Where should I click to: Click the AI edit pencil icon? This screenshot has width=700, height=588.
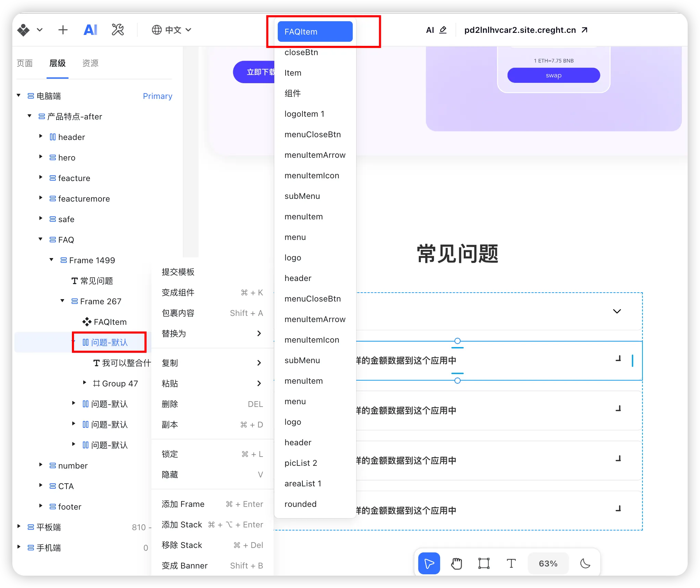click(x=443, y=30)
